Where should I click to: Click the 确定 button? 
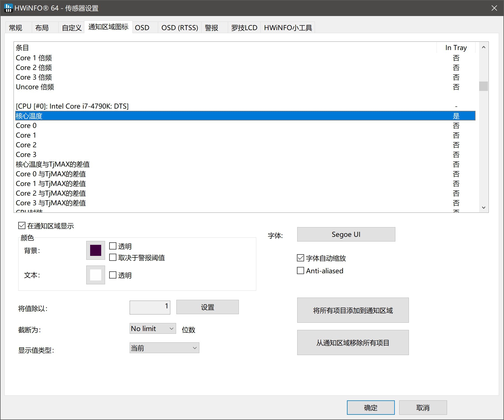(370, 408)
